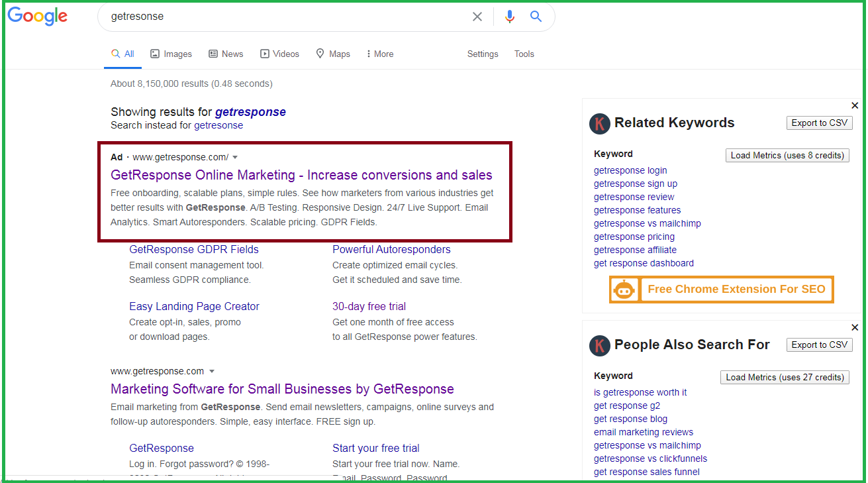Click the People Also Search For K logo
The height and width of the screenshot is (483, 868).
(x=599, y=345)
